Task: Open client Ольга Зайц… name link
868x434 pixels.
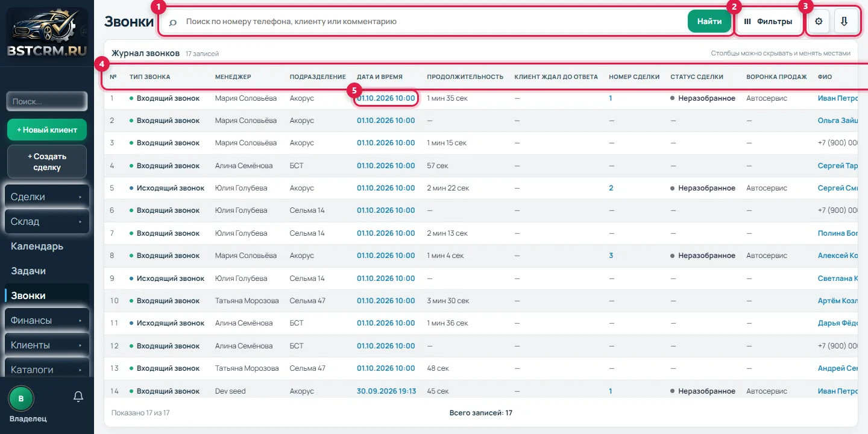Action: tap(837, 121)
